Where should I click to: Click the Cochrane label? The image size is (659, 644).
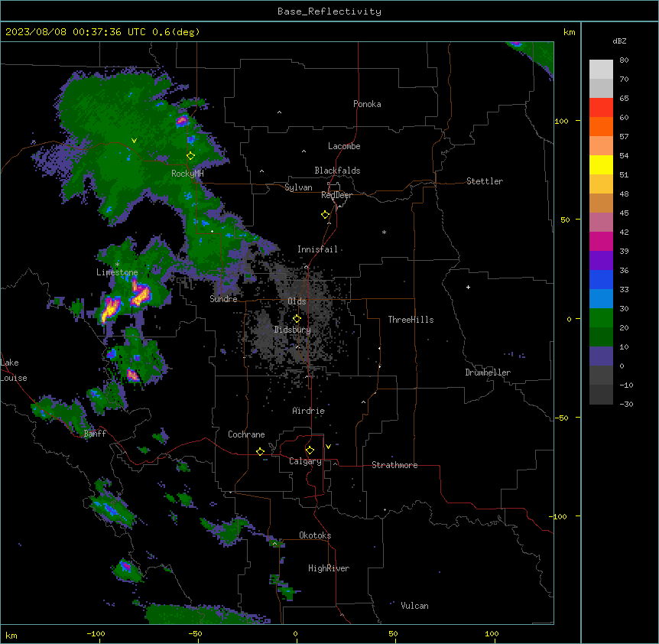pos(246,434)
